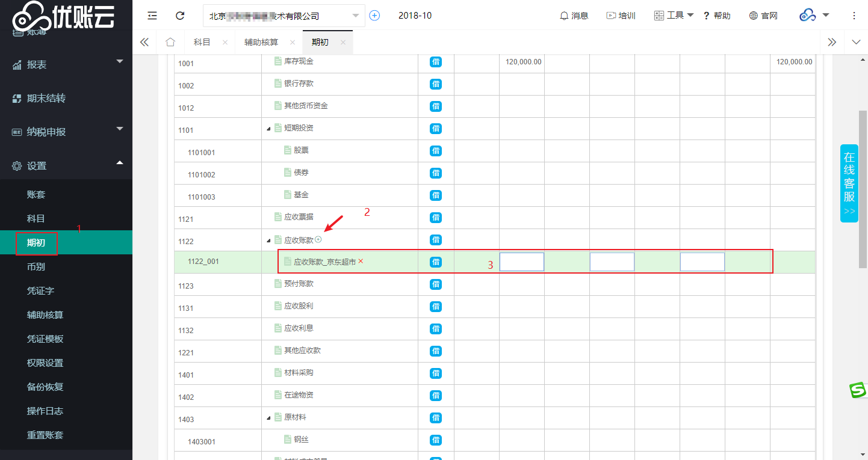Screen dimensions: 868x460
Task: Delete 应收账款_京东超市 with red X
Action: [361, 262]
